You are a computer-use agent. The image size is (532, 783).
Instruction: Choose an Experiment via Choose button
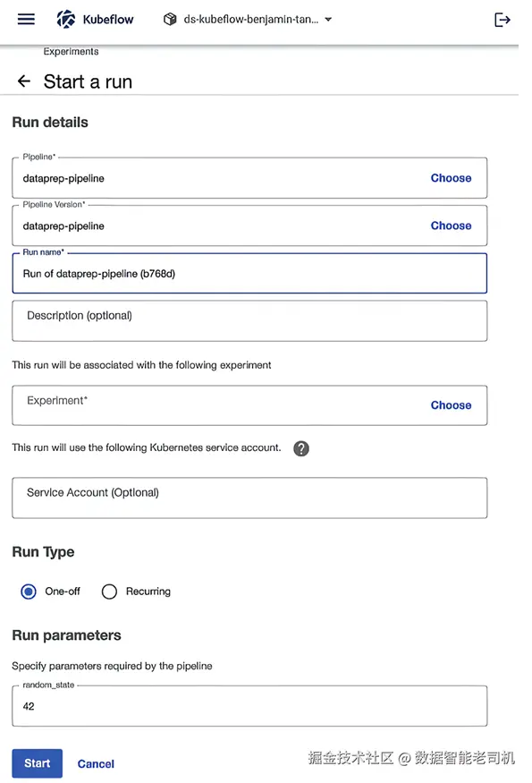click(451, 405)
